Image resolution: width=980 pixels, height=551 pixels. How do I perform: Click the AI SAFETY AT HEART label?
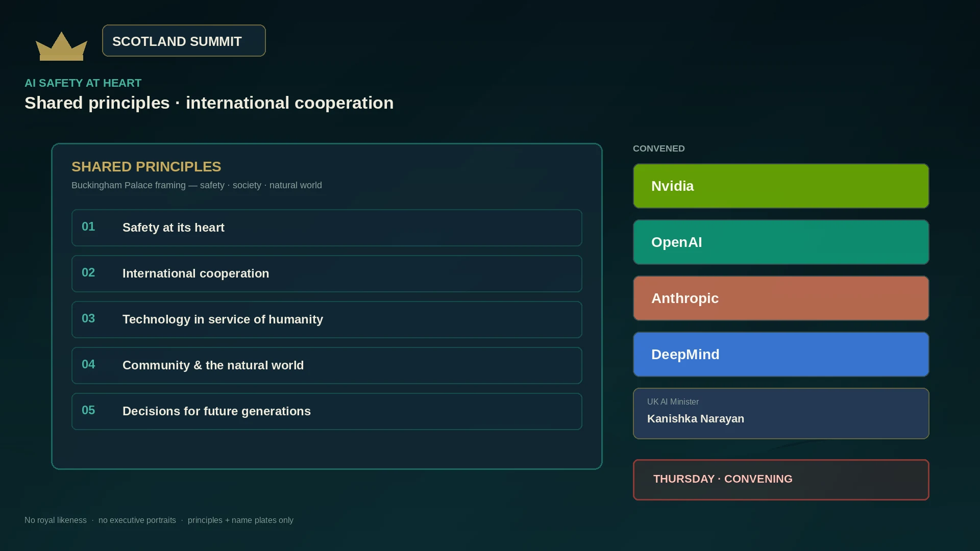click(x=83, y=83)
